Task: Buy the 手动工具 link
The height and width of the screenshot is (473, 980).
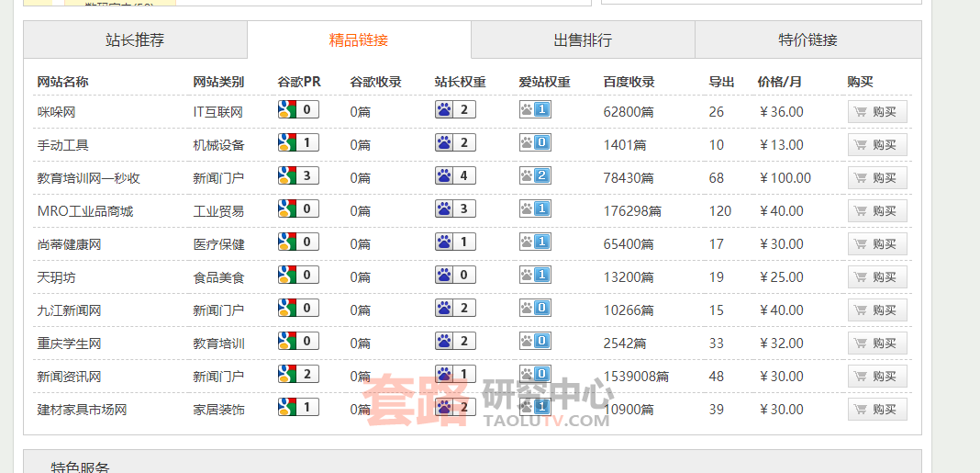Action: point(877,145)
